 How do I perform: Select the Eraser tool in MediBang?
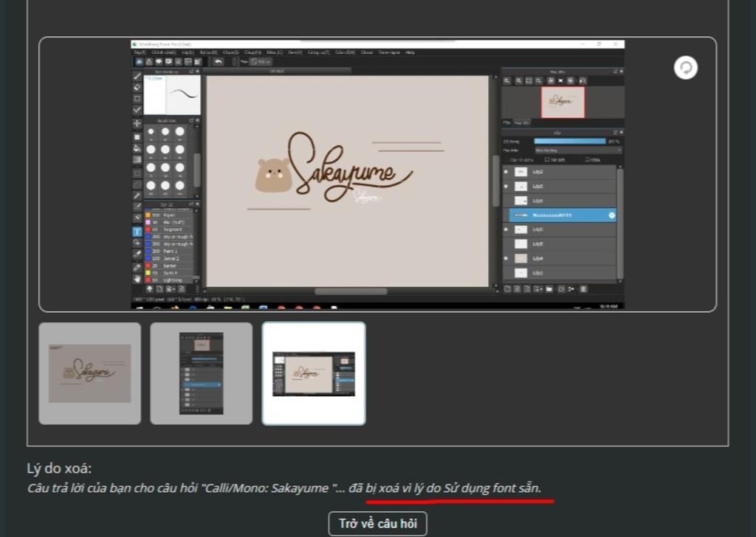137,87
